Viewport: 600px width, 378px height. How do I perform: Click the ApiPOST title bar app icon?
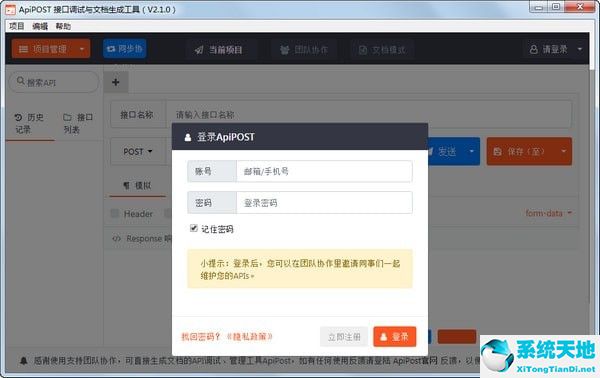10,10
